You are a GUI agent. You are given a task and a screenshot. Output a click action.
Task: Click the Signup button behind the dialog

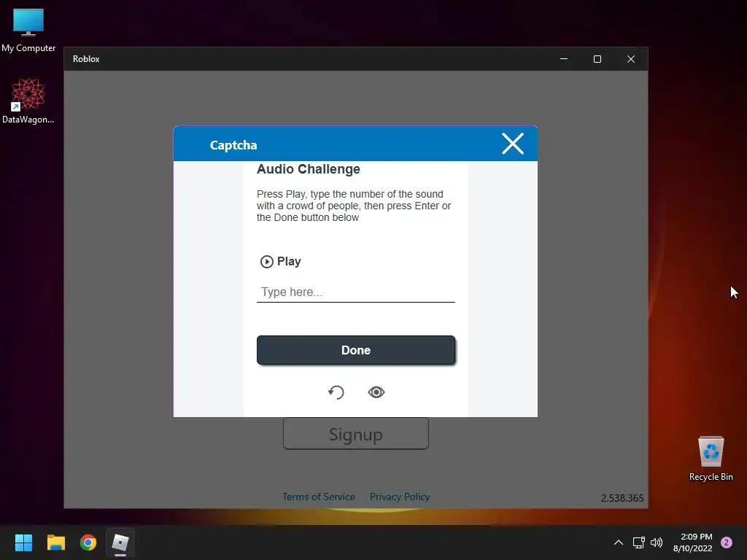[x=356, y=434]
